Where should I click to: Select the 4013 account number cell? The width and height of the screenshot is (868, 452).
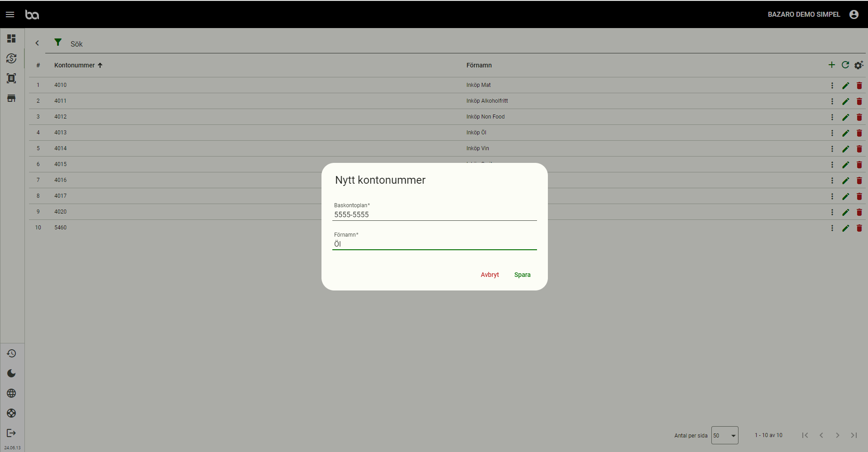[x=61, y=133]
